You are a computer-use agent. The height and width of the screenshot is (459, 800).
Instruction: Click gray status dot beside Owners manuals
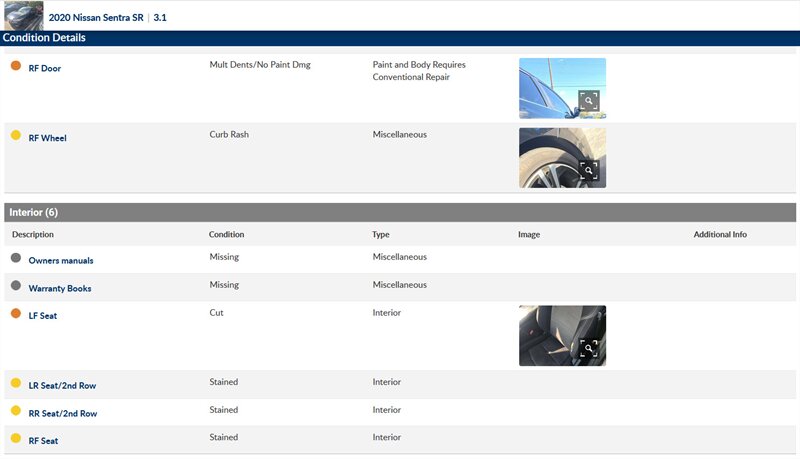(16, 258)
